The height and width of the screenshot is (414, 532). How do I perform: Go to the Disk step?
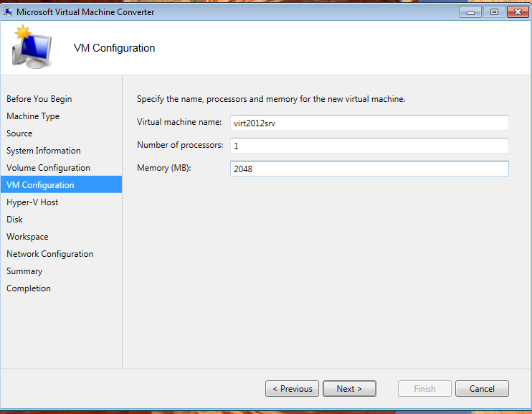tap(14, 220)
